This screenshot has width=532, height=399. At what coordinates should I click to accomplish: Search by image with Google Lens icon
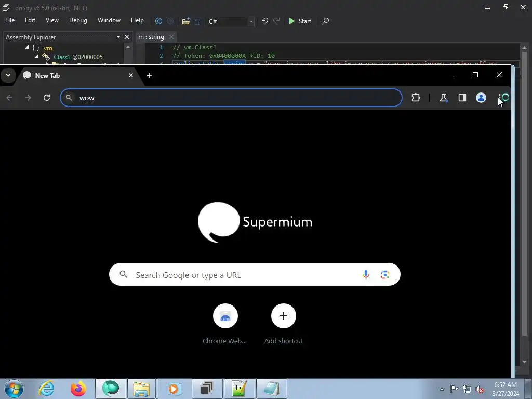pos(385,274)
